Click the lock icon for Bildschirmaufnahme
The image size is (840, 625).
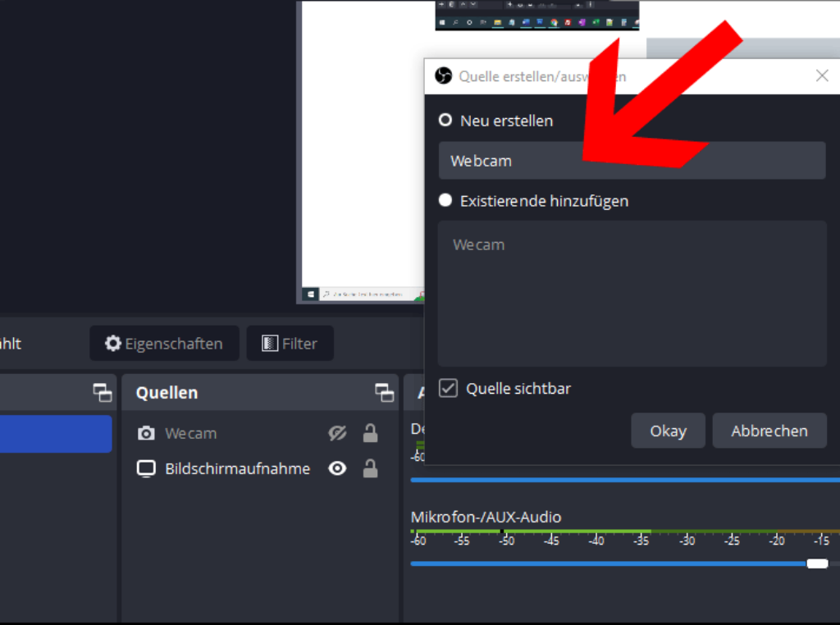pos(370,468)
